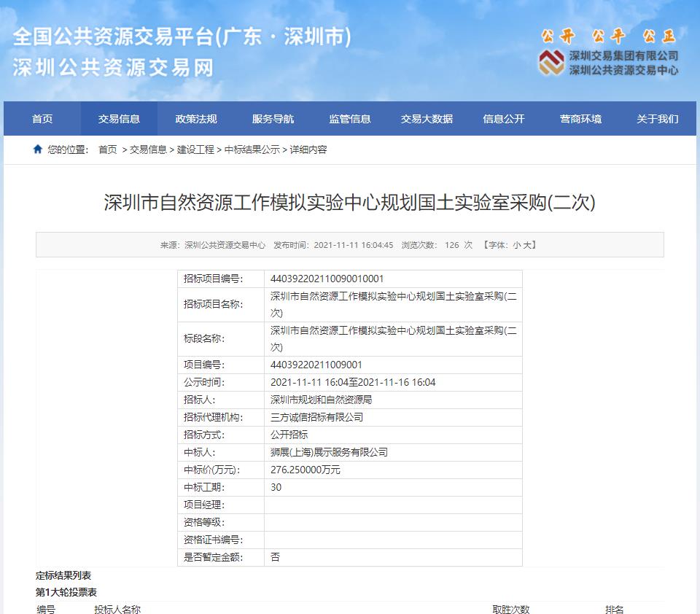
Task: Click the 资格等级: label
Action: tap(204, 522)
